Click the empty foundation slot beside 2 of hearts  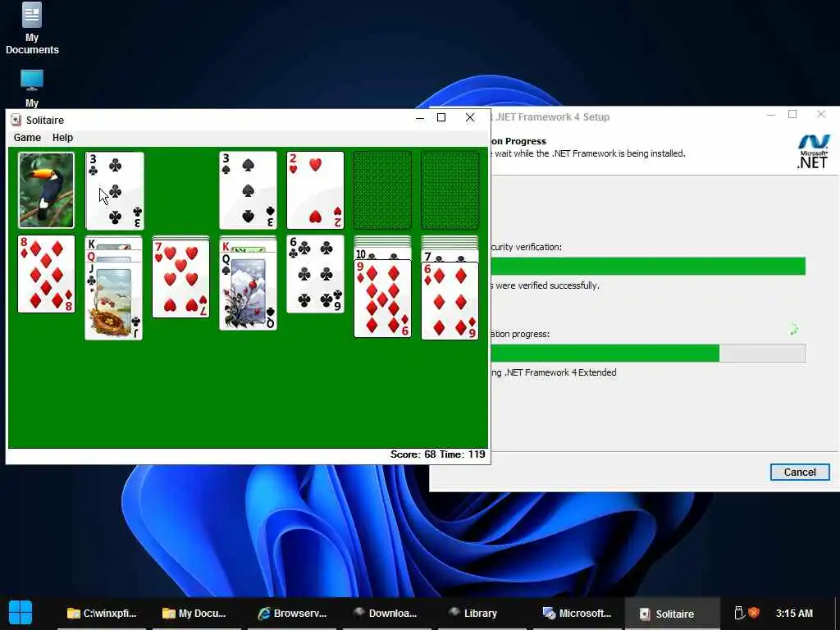pyautogui.click(x=382, y=190)
